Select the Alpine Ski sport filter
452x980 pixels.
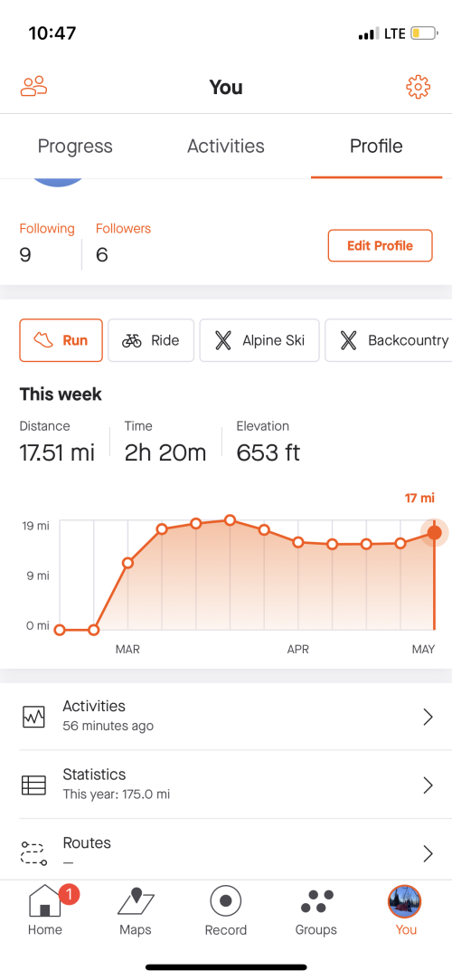pos(259,340)
